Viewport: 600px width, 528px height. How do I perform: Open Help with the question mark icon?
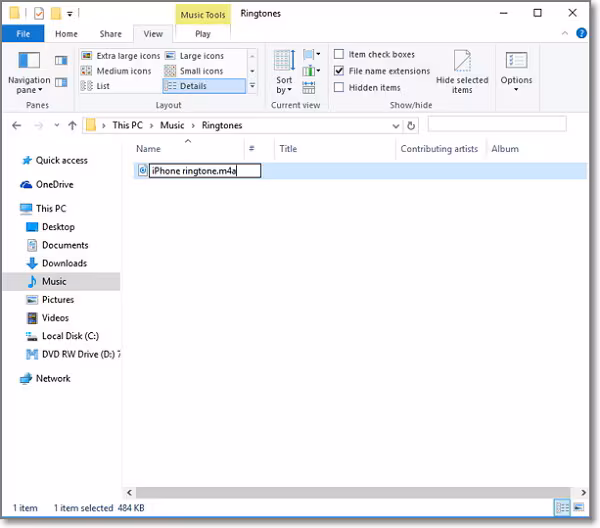pos(581,33)
